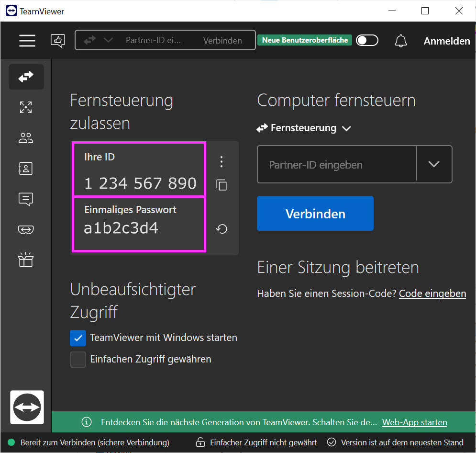
Task: Click Einfacher Zugriff nicht gewährt status
Action: coord(264,442)
